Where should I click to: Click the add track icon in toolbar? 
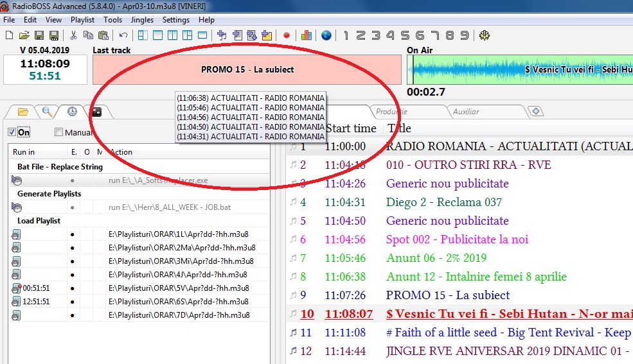pyautogui.click(x=222, y=35)
